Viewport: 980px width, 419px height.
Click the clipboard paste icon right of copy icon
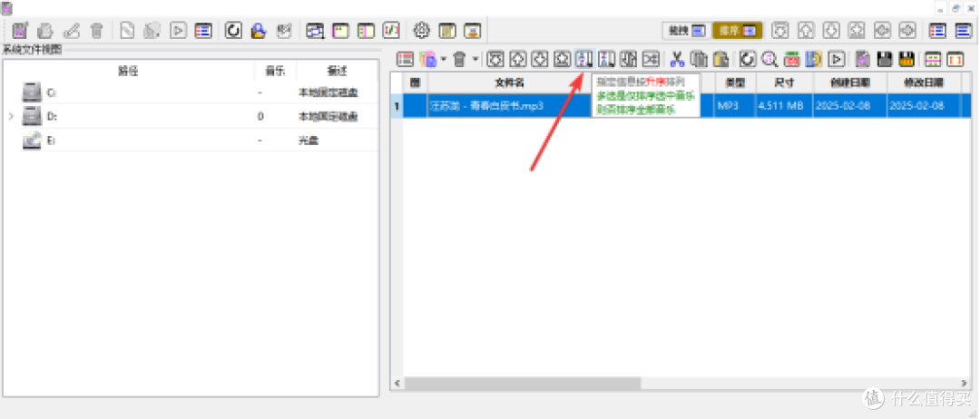[721, 59]
